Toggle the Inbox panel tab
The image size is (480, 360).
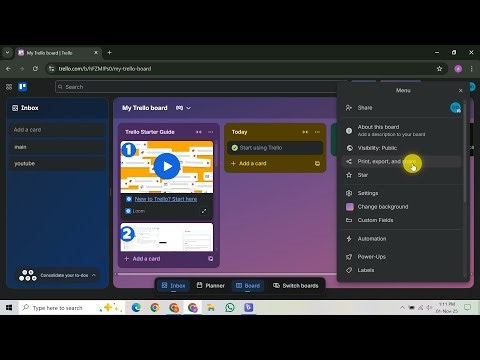pyautogui.click(x=173, y=286)
